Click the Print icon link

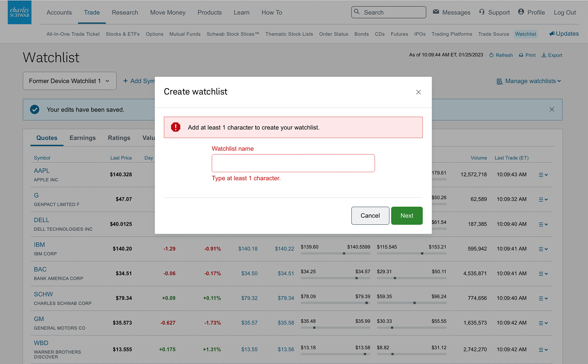527,55
